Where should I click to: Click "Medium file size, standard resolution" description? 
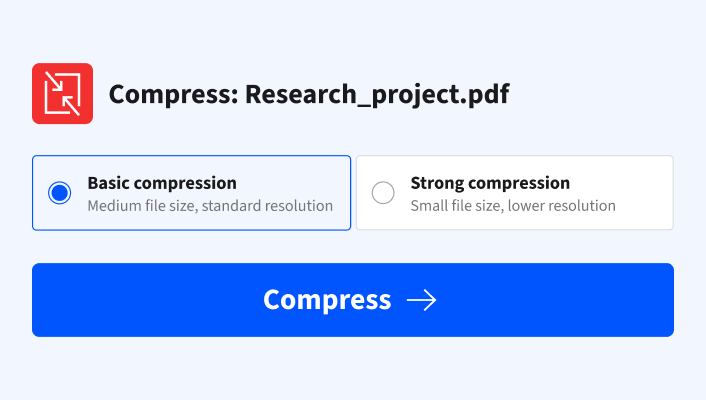click(x=210, y=206)
